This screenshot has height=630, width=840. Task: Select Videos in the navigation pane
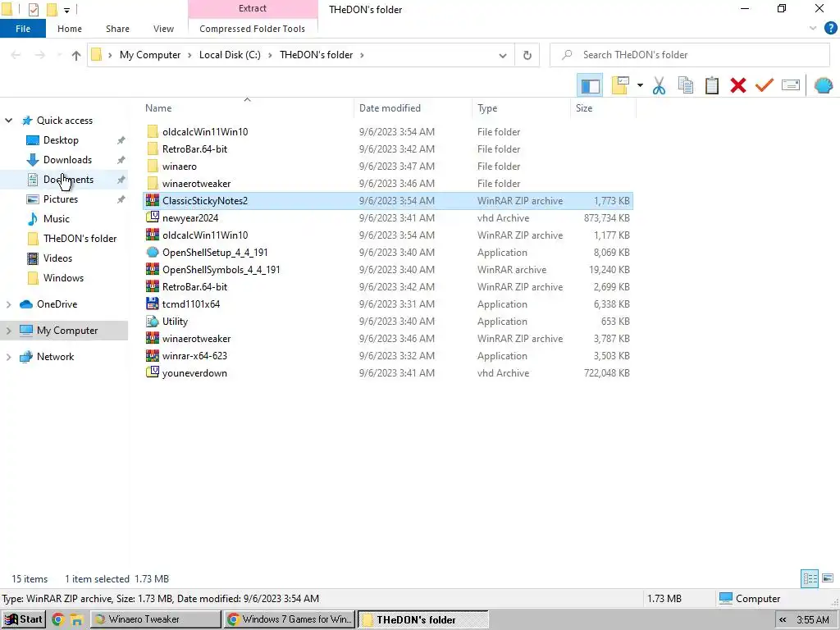pyautogui.click(x=57, y=258)
